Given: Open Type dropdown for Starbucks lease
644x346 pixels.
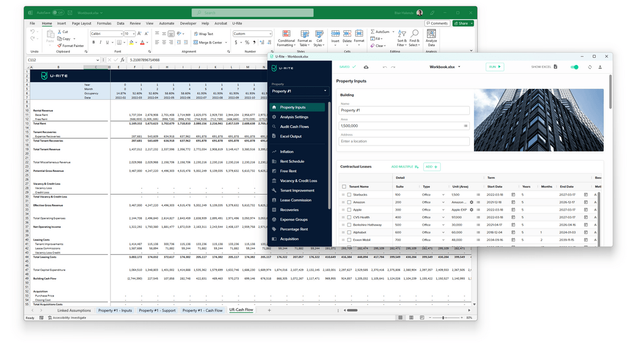Looking at the screenshot, I should [x=442, y=194].
